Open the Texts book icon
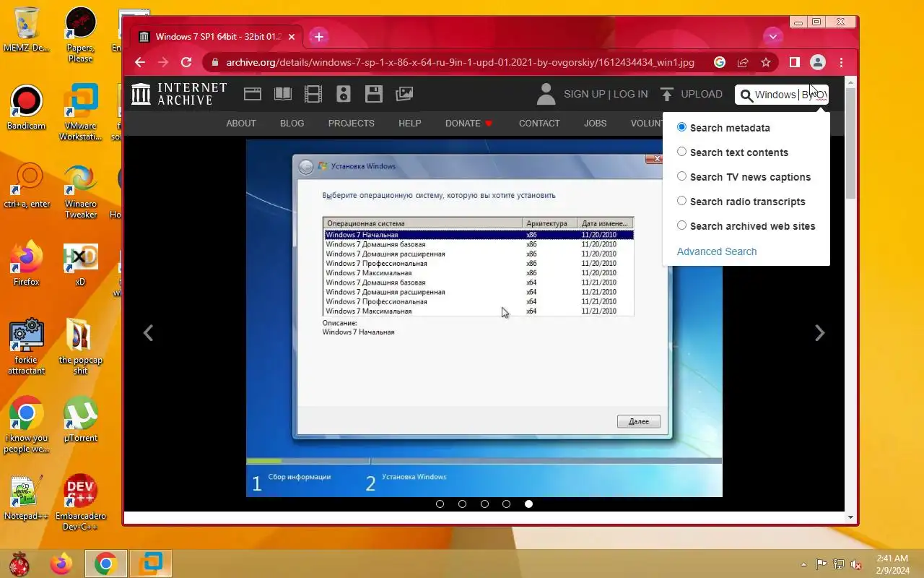 pos(282,94)
